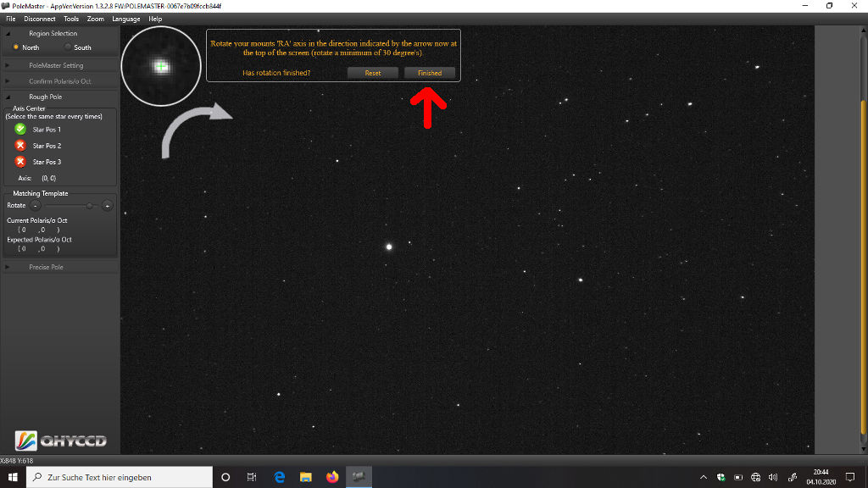Click the red X beside Star Pos 2
Screen dimensions: 868x488
pyautogui.click(x=20, y=145)
